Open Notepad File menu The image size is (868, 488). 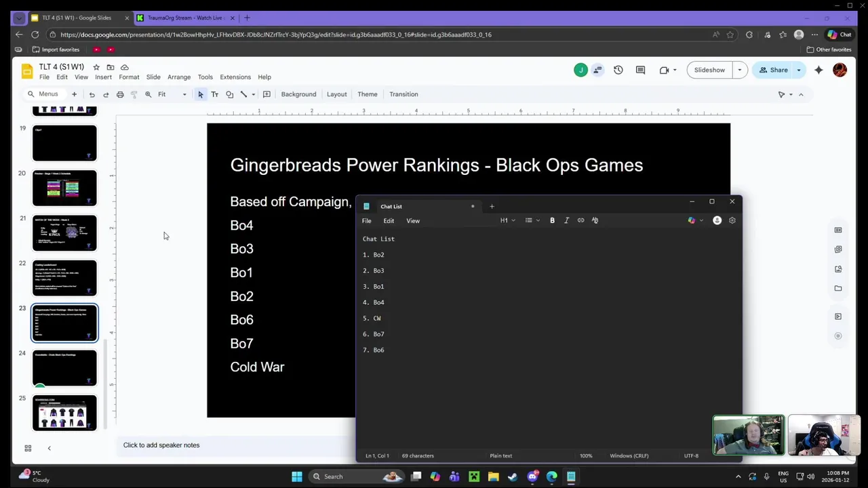tap(366, 221)
